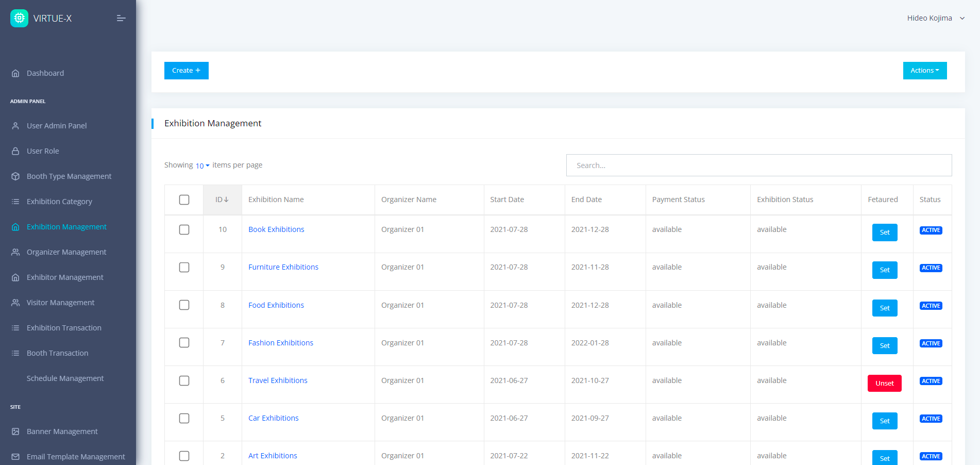Open Exhibition Transaction in the sidebar
The image size is (980, 465).
point(64,328)
